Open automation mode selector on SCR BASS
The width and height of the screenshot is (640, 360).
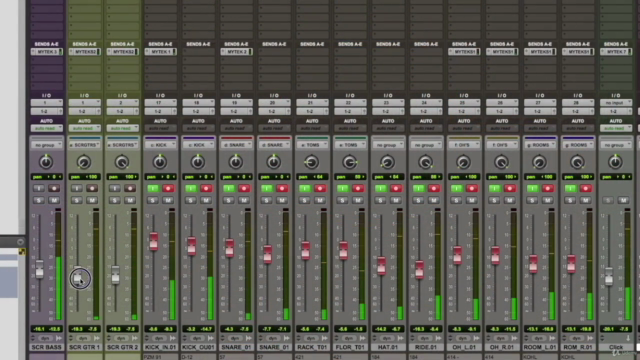click(x=47, y=128)
